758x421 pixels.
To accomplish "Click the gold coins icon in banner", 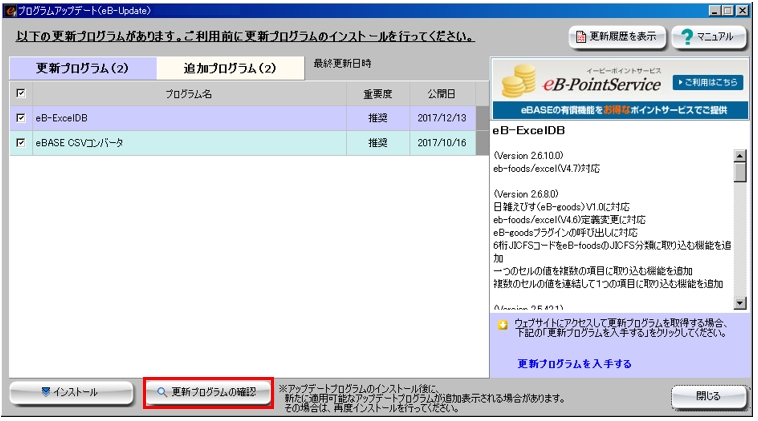I will tap(519, 81).
